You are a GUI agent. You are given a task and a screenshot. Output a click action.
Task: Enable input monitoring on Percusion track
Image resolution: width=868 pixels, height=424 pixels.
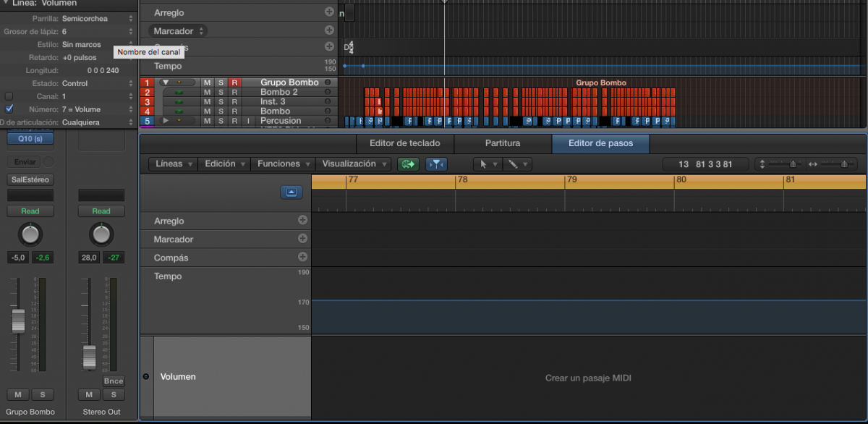(x=248, y=121)
